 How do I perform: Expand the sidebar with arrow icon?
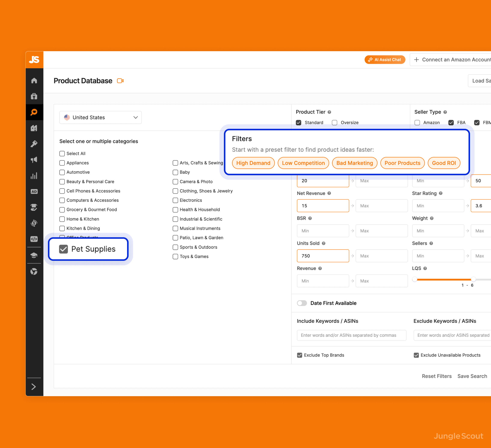(x=34, y=387)
